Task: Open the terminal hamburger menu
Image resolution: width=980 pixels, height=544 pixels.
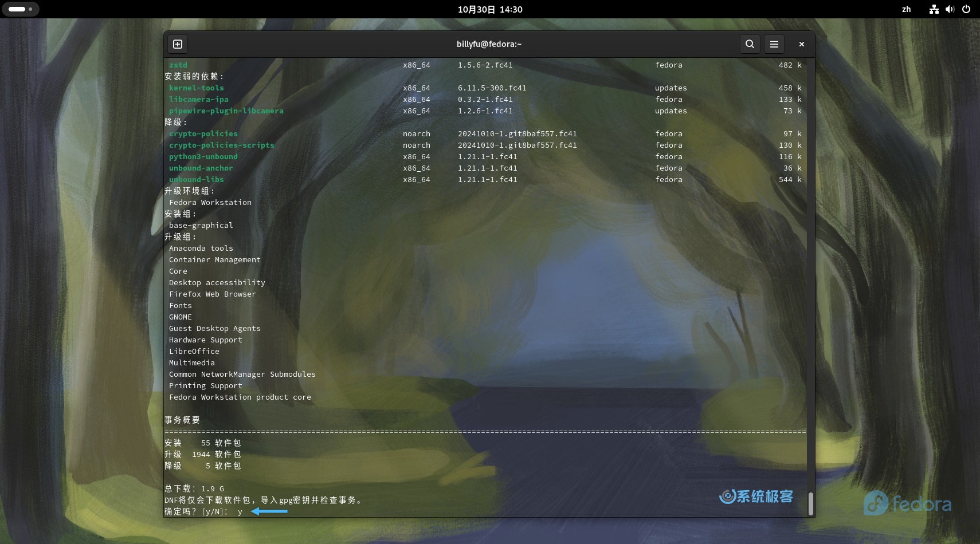Action: point(774,44)
